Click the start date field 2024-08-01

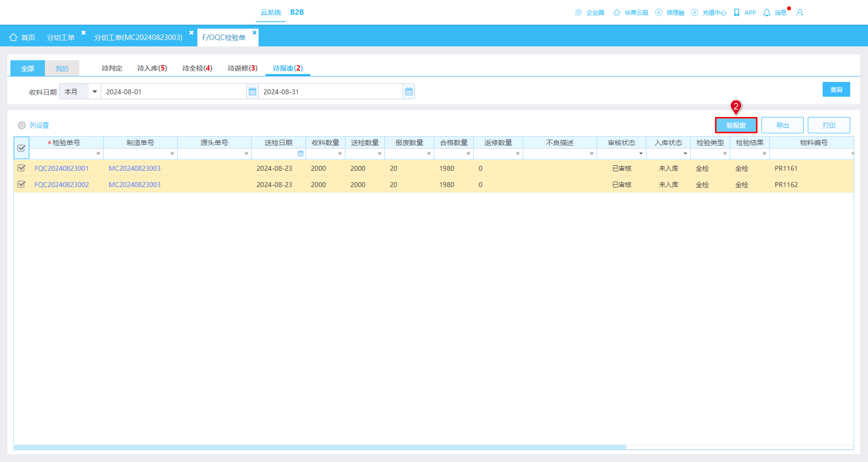click(x=174, y=92)
